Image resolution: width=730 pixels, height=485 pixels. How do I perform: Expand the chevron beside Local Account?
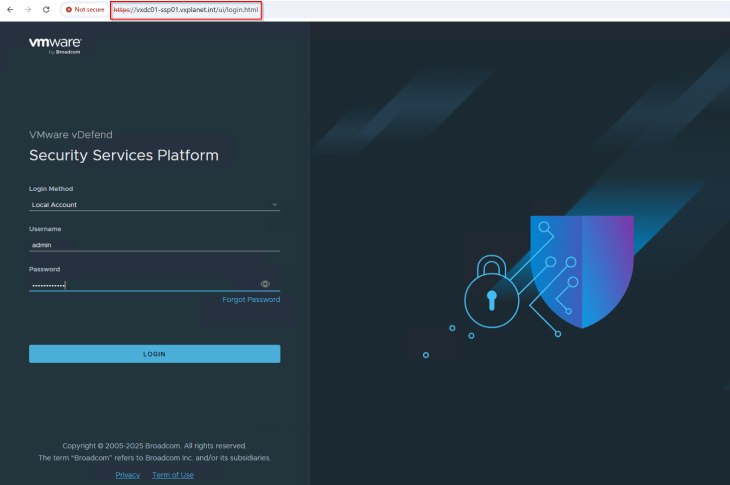point(274,205)
